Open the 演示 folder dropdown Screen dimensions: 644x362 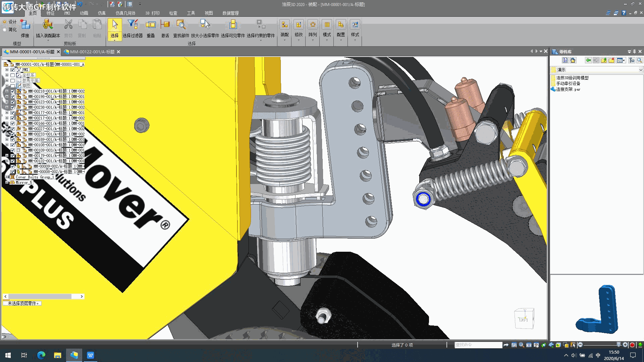641,70
